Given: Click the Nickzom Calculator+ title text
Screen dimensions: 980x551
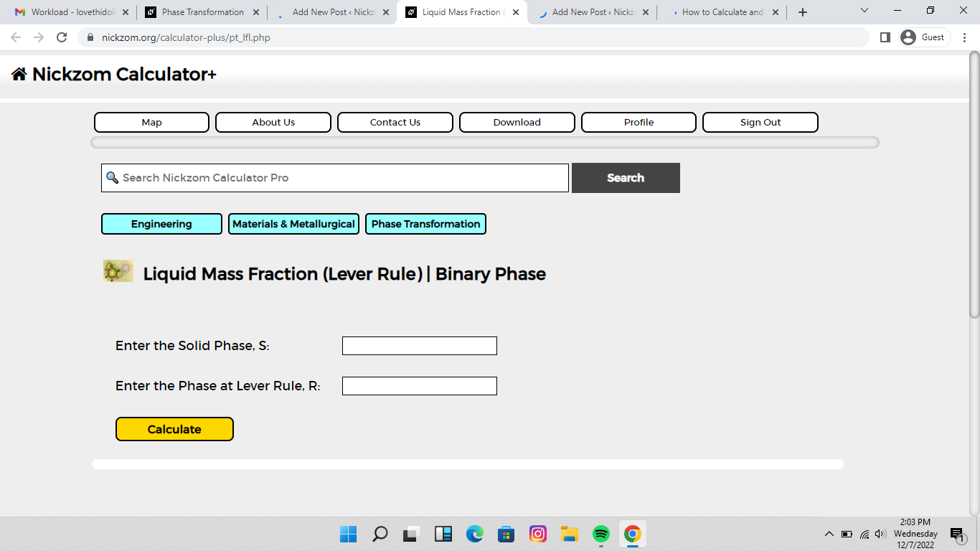Looking at the screenshot, I should click(x=124, y=74).
